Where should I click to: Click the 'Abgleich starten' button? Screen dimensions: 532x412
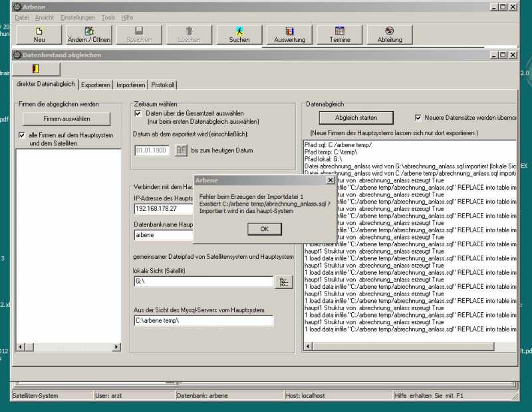coord(356,118)
